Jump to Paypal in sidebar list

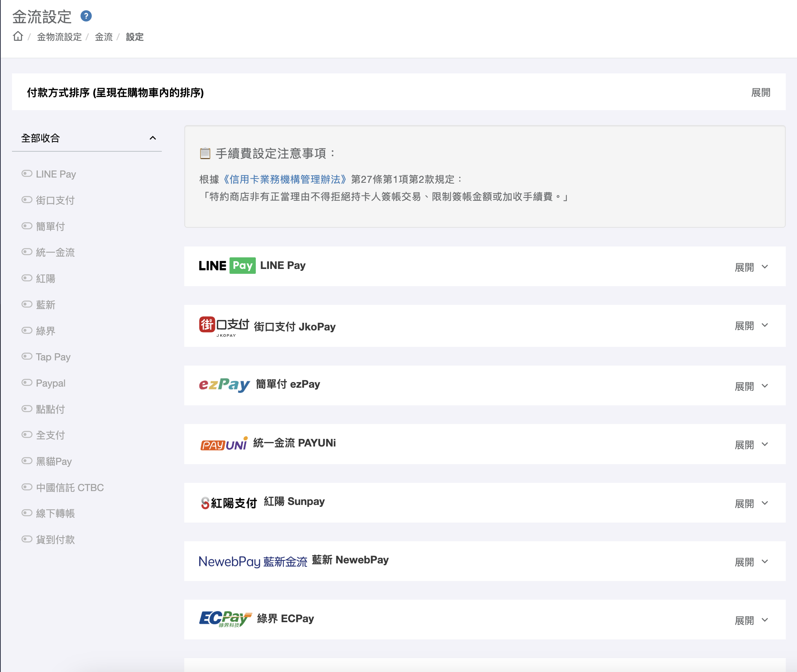coord(51,383)
